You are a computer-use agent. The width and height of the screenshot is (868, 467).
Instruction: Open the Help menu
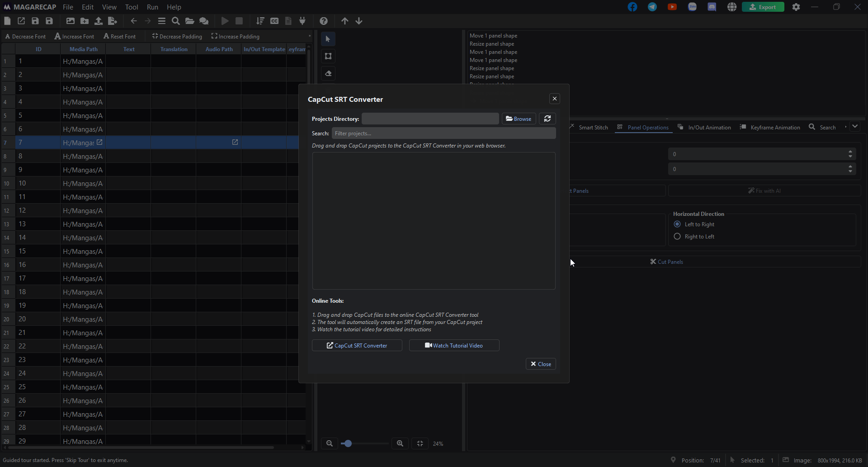174,7
